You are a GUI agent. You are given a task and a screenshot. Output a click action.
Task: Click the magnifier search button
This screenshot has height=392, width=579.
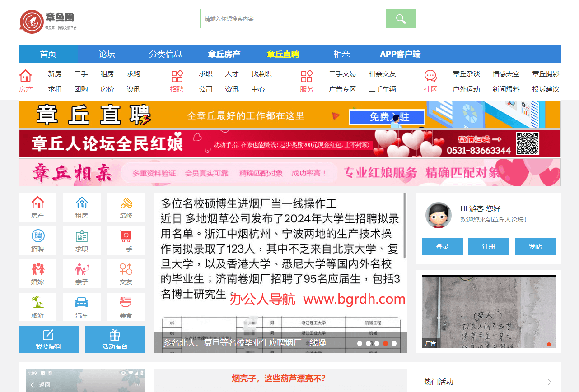tap(401, 18)
